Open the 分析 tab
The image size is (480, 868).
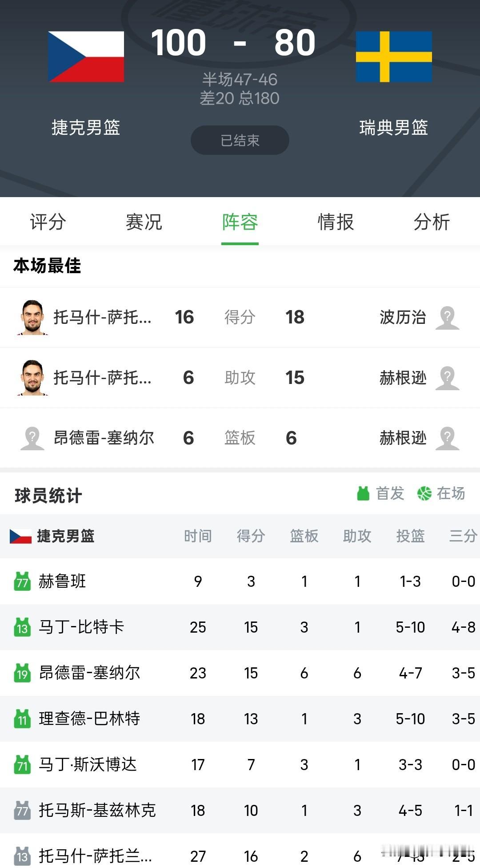pos(432,222)
